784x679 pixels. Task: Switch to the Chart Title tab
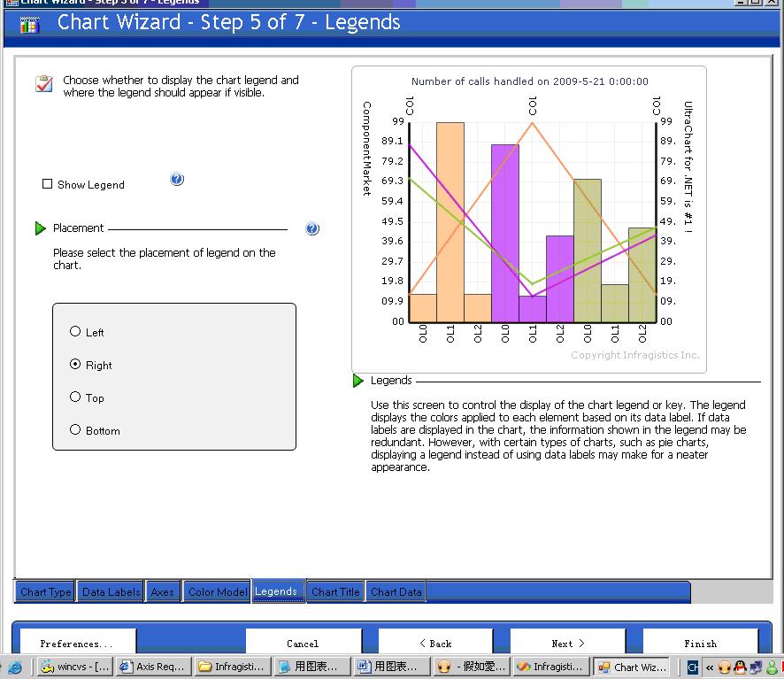335,592
